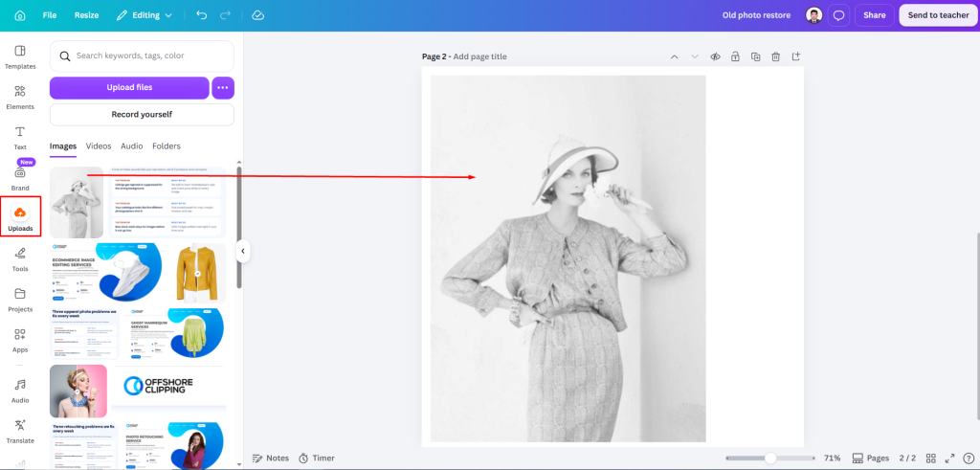Image resolution: width=980 pixels, height=470 pixels.
Task: Switch to the Audio uploads tab
Action: tap(132, 146)
